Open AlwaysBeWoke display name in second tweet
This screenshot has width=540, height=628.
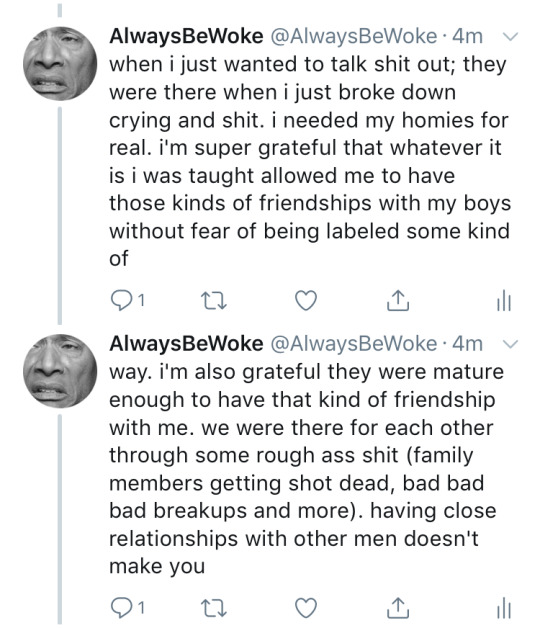(x=186, y=344)
